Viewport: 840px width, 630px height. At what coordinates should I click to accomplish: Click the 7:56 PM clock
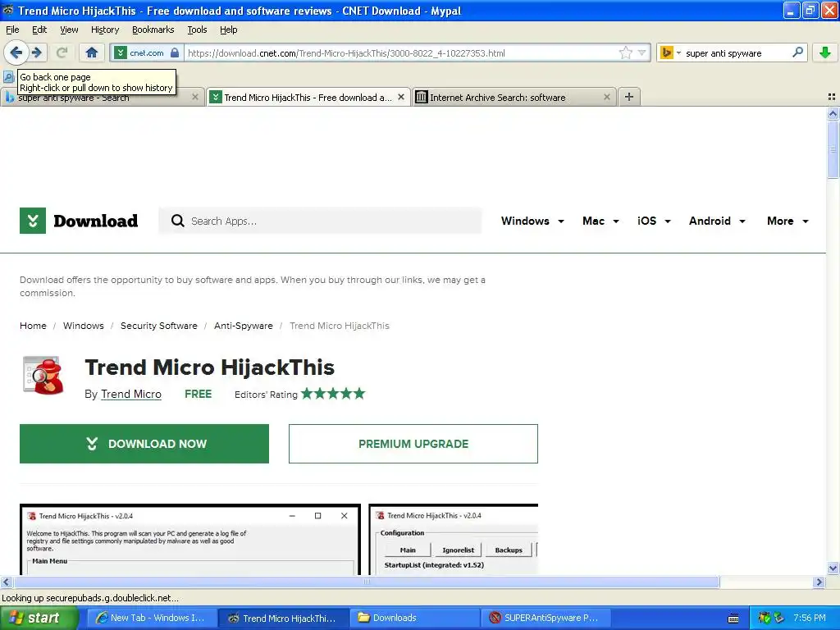pyautogui.click(x=810, y=618)
